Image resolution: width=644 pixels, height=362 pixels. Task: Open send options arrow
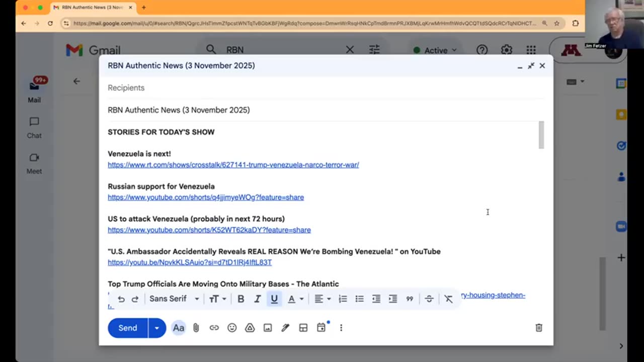click(157, 328)
